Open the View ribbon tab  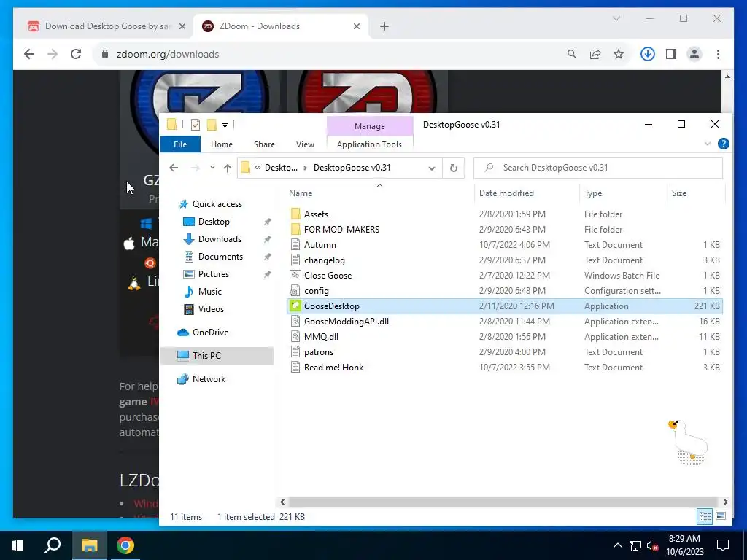306,144
